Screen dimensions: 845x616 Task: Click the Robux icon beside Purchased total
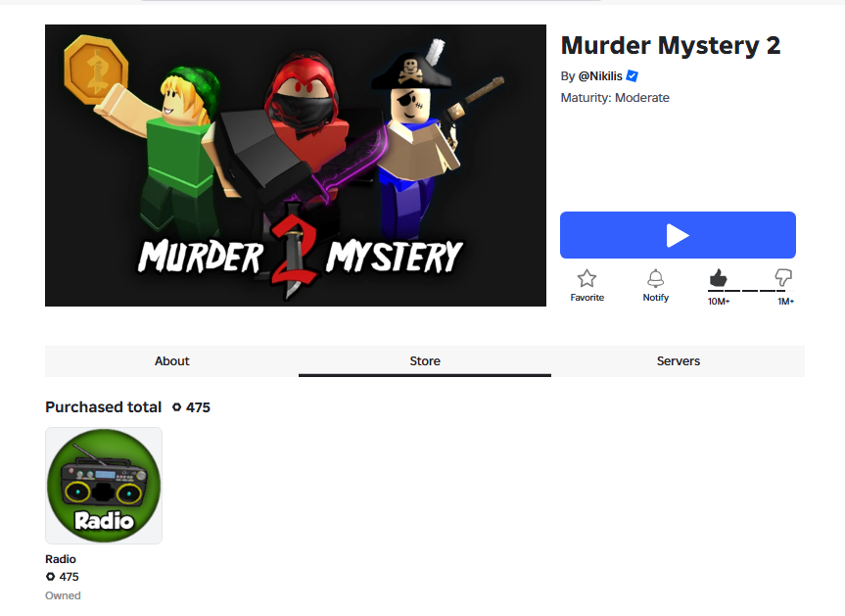pos(177,407)
